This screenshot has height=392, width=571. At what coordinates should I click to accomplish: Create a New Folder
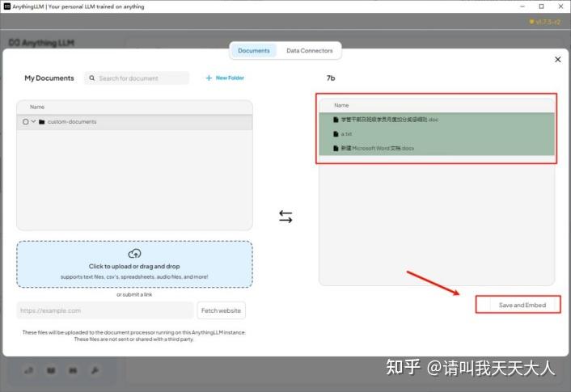225,78
